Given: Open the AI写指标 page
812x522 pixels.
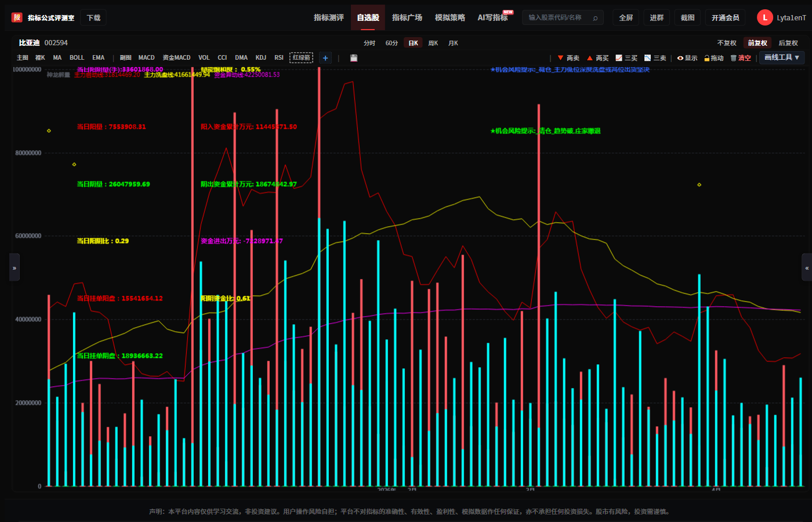Looking at the screenshot, I should (x=493, y=17).
